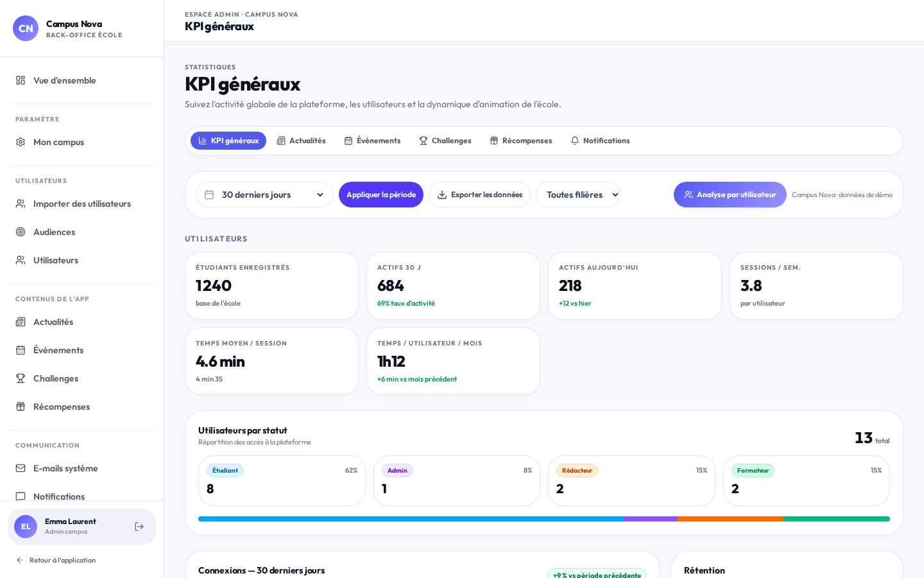Image resolution: width=924 pixels, height=578 pixels.
Task: Click the sidebar Récompenses gift icon
Action: pos(21,407)
